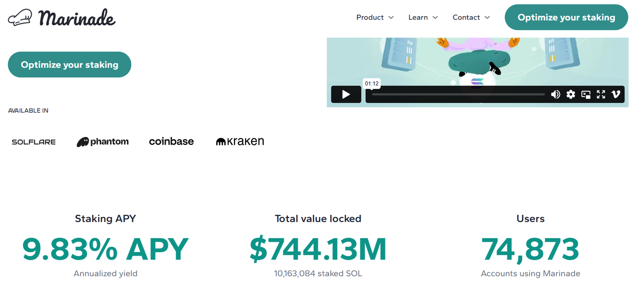Open the Contact dropdown menu
644x297 pixels.
471,18
